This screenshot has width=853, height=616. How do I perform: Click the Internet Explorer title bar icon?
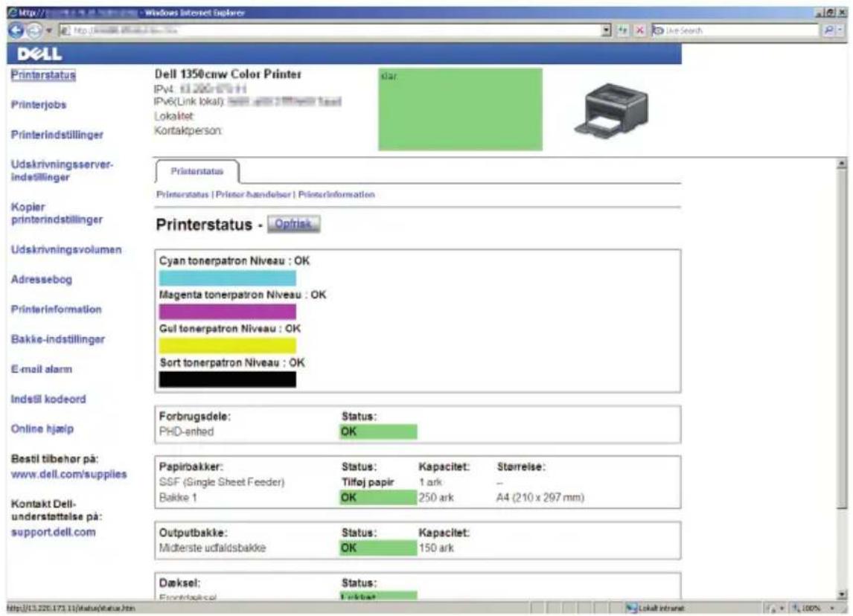click(x=12, y=13)
